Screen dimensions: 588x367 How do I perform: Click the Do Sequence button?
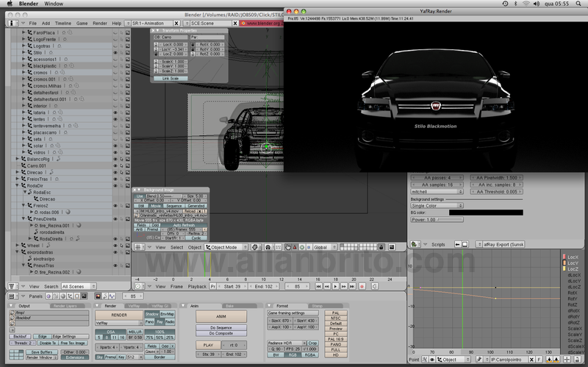click(x=221, y=327)
